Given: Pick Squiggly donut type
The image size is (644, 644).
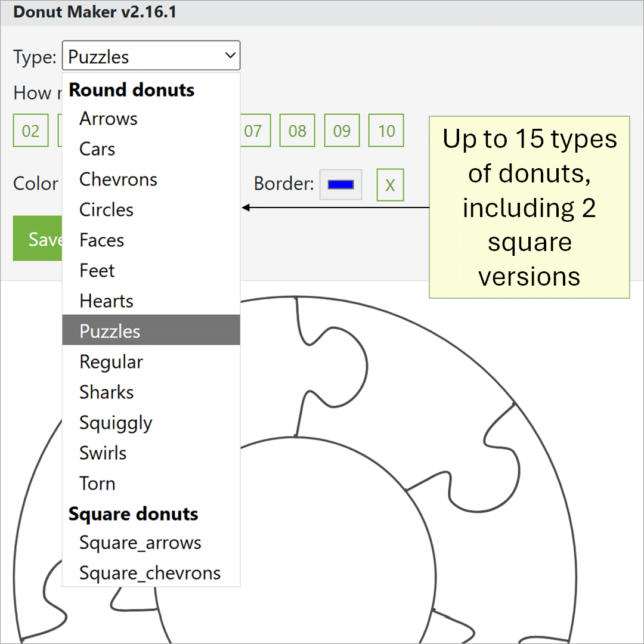Looking at the screenshot, I should point(116,423).
